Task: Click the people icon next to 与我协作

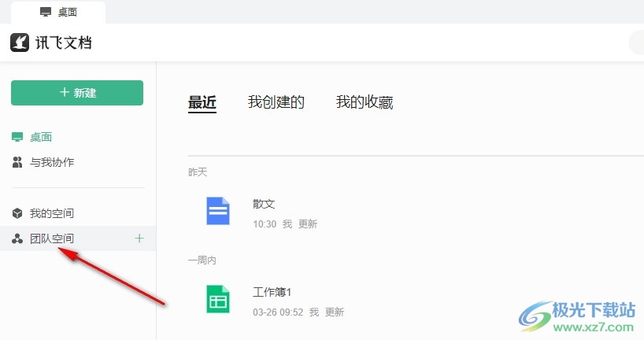Action: (x=17, y=162)
